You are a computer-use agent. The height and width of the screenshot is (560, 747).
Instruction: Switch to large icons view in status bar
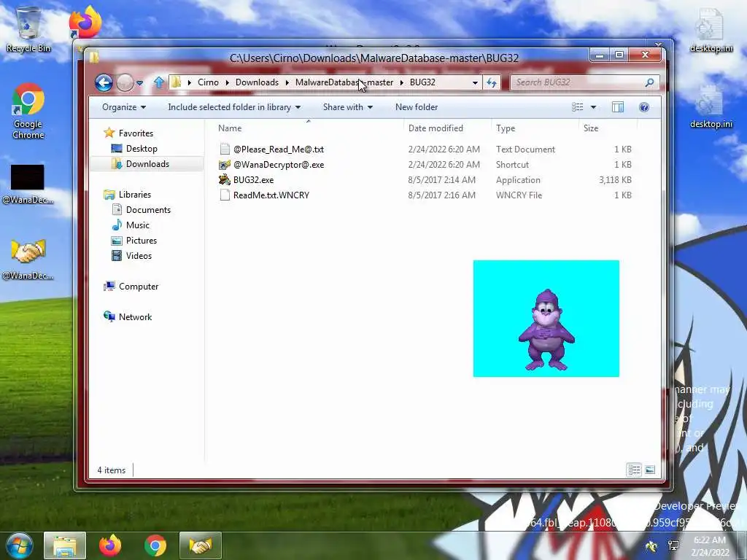[x=650, y=470]
